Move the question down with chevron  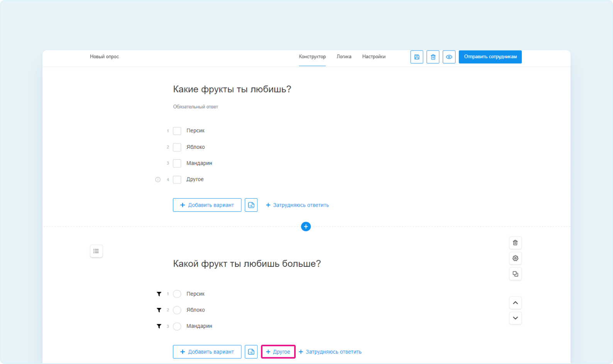click(x=515, y=318)
